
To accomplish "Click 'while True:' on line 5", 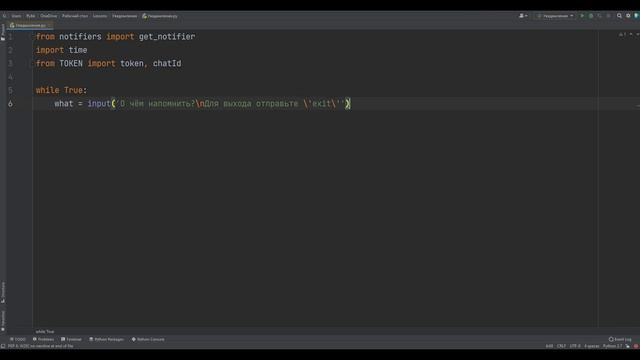I will tap(61, 90).
